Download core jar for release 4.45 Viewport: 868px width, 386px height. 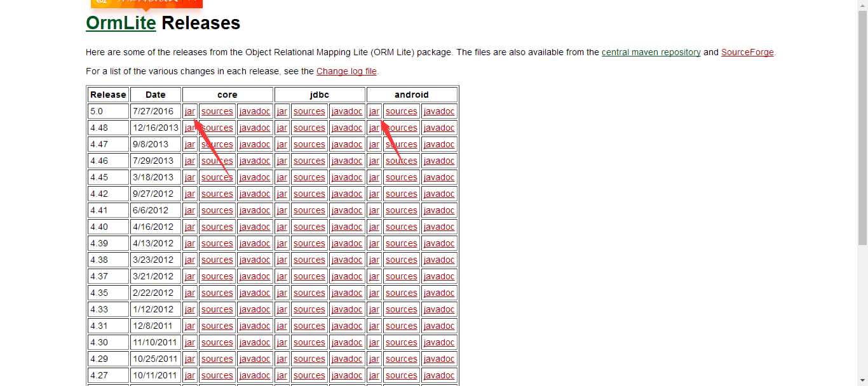(190, 177)
